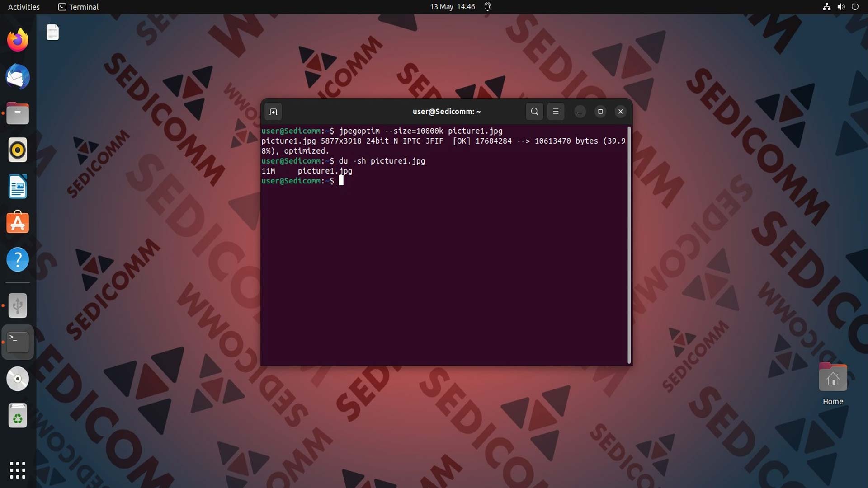Open the notifications bell indicator

click(488, 7)
